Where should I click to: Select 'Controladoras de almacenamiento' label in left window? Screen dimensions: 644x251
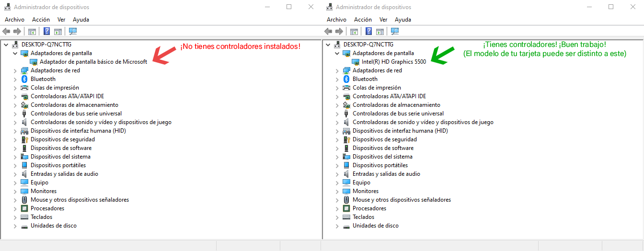(74, 105)
